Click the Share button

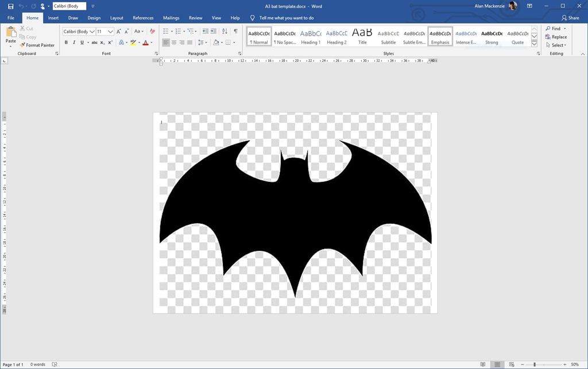pyautogui.click(x=570, y=18)
